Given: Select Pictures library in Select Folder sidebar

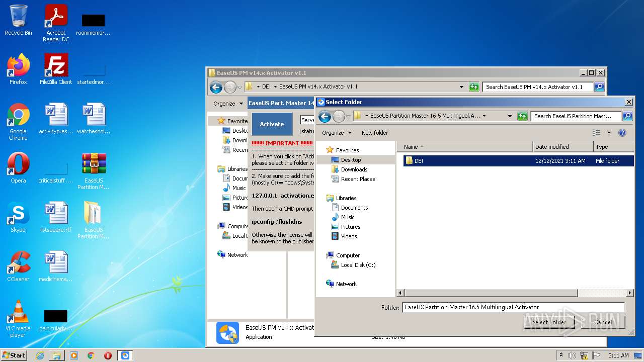Looking at the screenshot, I should coord(346,227).
